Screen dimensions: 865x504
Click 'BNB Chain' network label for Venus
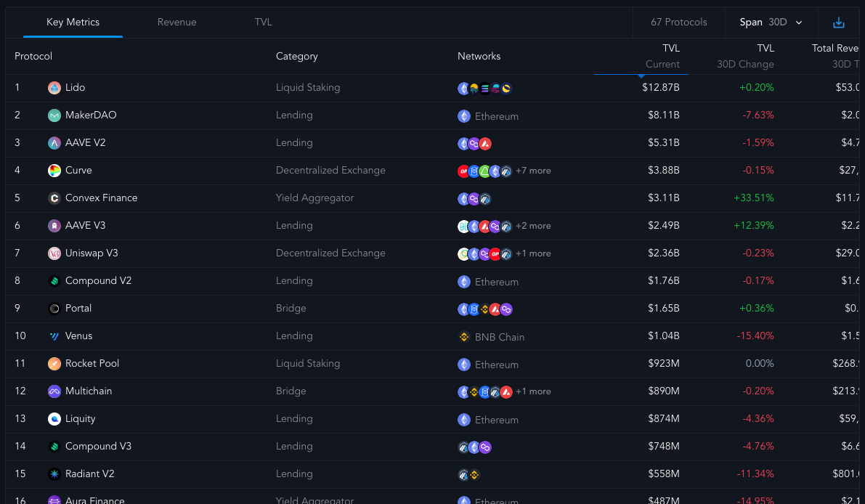(500, 337)
